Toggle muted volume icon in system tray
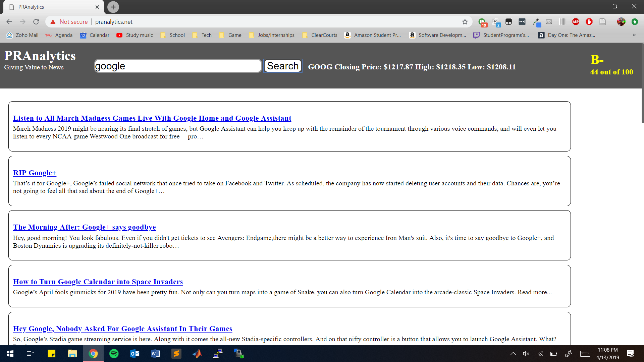Screen dimensions: 644x362 (x=526, y=354)
